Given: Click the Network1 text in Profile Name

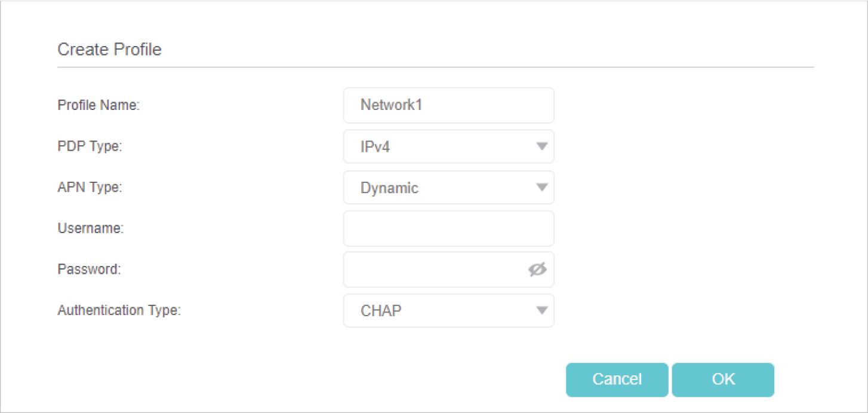Looking at the screenshot, I should (x=392, y=105).
